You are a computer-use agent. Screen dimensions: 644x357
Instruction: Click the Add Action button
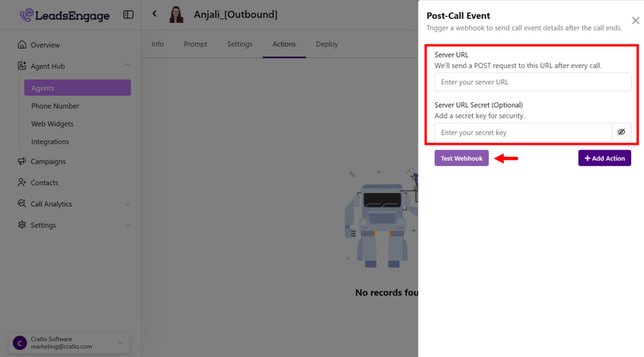604,158
